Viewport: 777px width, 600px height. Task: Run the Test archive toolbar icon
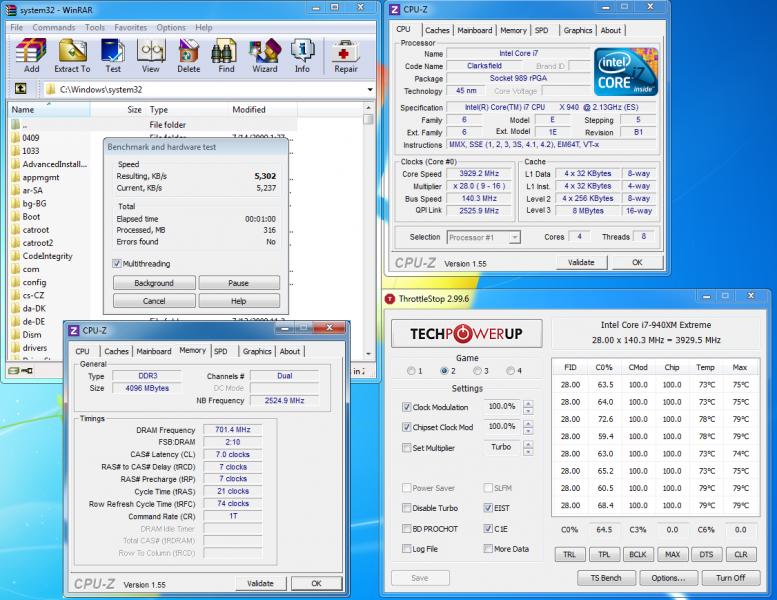112,56
